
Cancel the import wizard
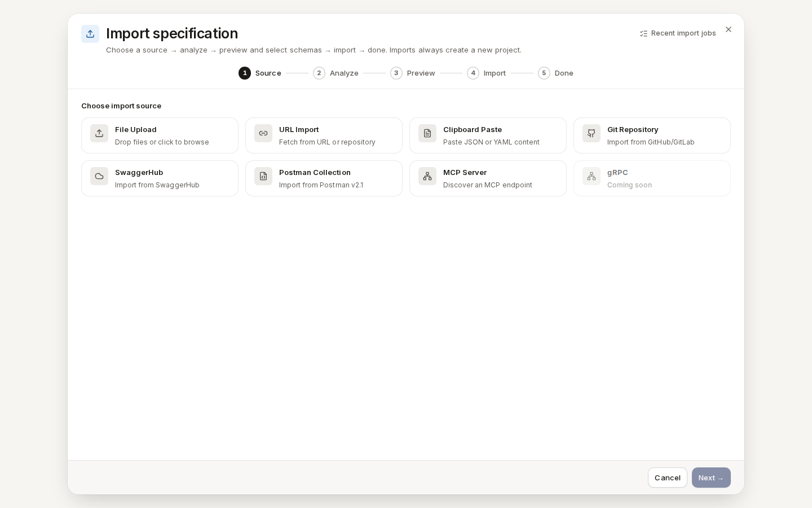668,478
